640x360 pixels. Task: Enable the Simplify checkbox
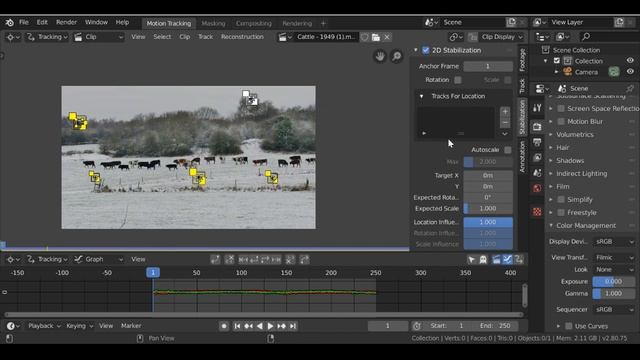click(561, 200)
